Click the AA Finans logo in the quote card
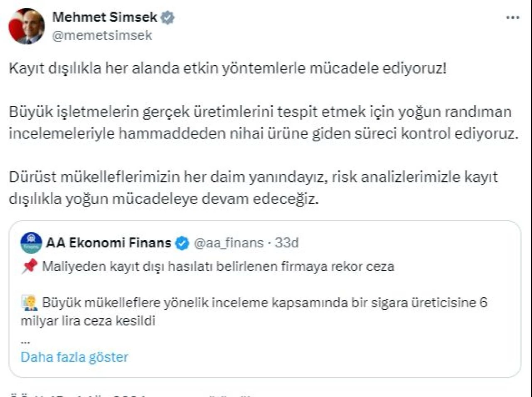The width and height of the screenshot is (532, 397). (30, 242)
